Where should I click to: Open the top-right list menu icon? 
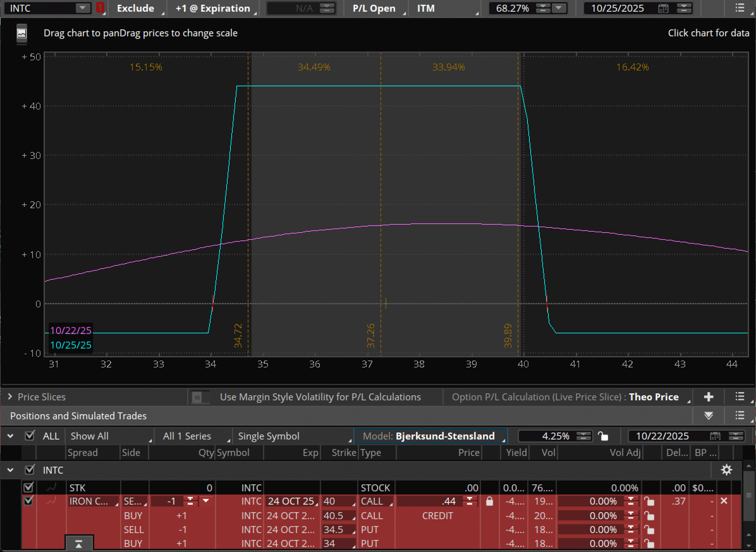740,8
